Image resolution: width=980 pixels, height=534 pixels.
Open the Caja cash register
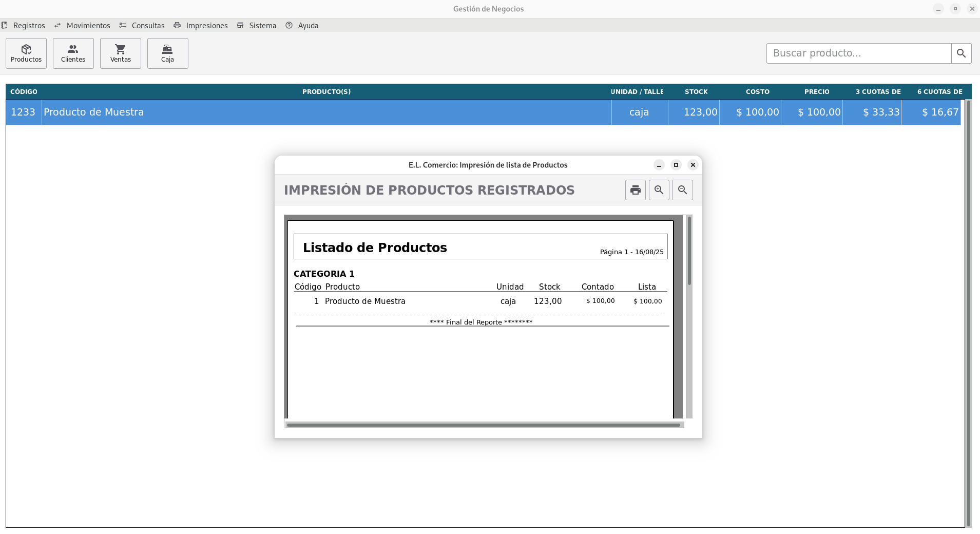[167, 53]
